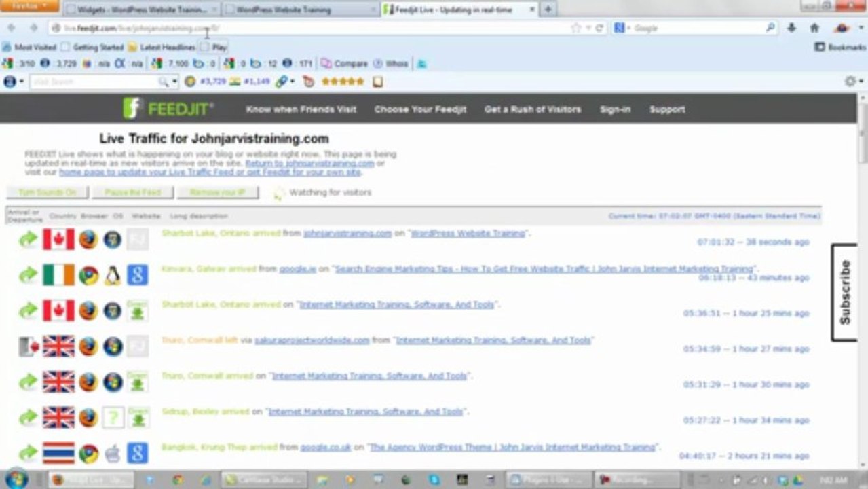The image size is (868, 489).
Task: Click the Apple OS icon in the Bangkok row
Action: click(113, 453)
